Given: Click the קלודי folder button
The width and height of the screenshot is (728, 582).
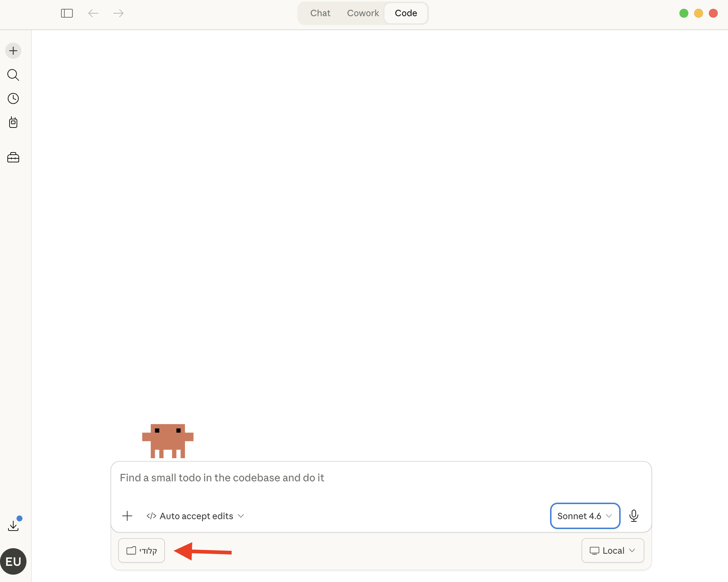Looking at the screenshot, I should coord(142,550).
